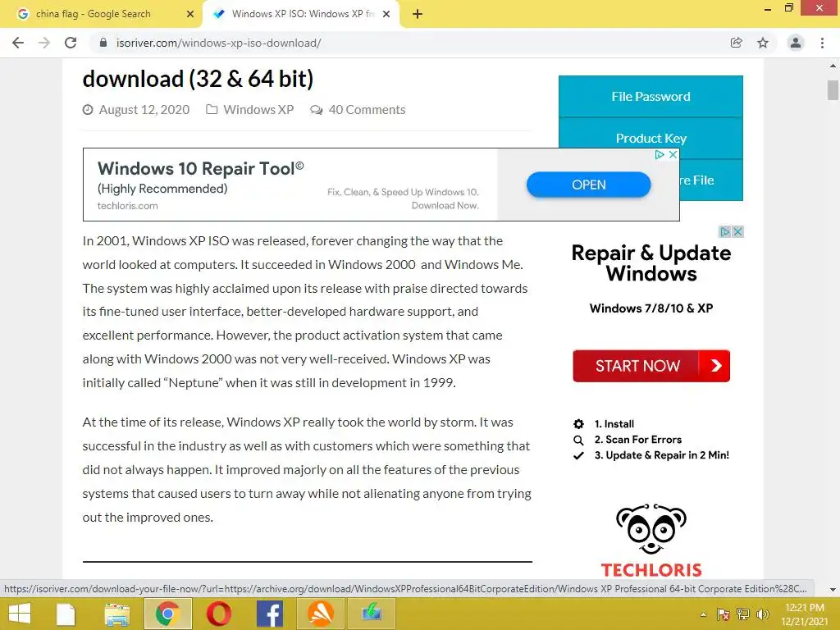This screenshot has height=630, width=840.
Task: Click the 'Windows 7/8/10 & XP' ad text
Action: 651,308
